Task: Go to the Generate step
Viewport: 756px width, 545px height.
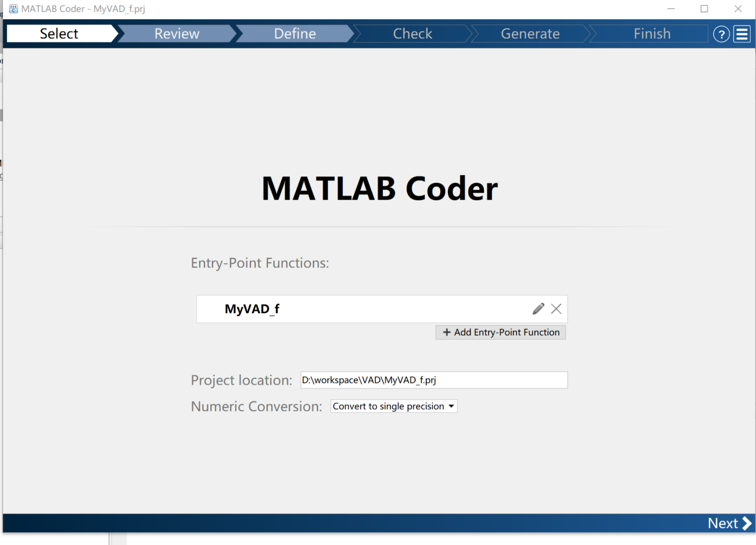Action: (x=530, y=34)
